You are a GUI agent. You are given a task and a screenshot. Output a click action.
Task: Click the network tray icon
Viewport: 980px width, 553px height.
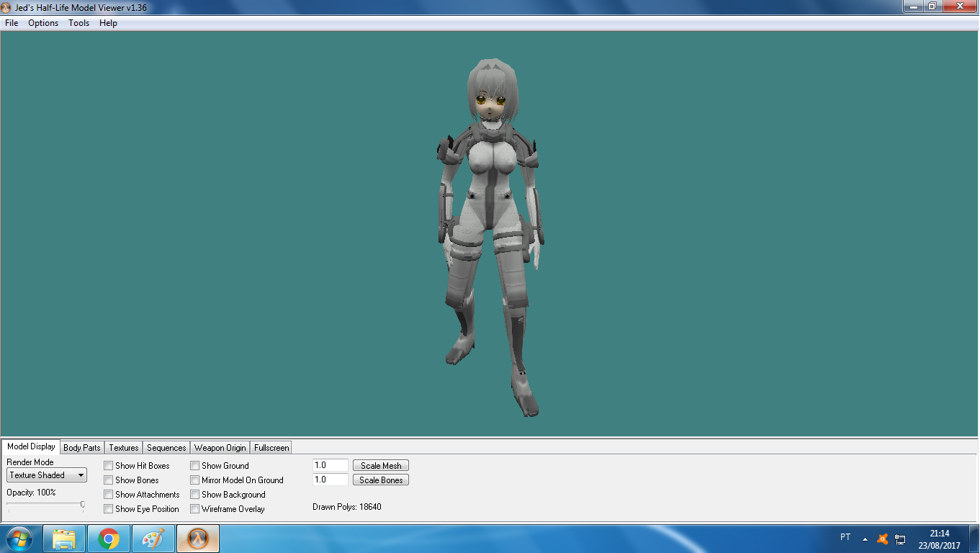[x=900, y=539]
